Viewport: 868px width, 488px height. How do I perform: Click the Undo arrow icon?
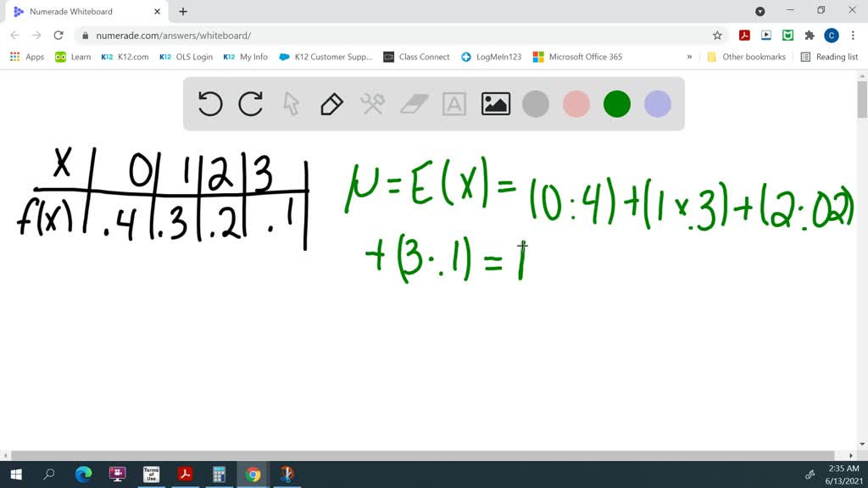click(209, 103)
